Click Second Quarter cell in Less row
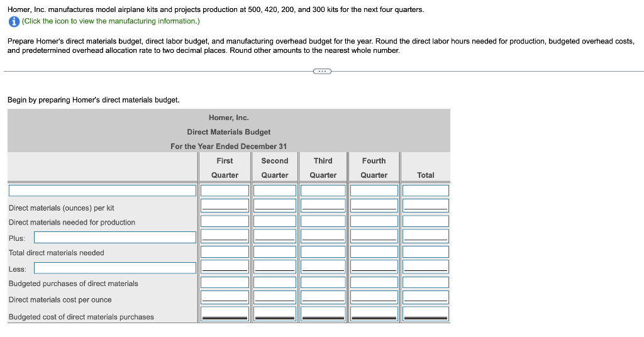The width and height of the screenshot is (644, 337). 275,267
